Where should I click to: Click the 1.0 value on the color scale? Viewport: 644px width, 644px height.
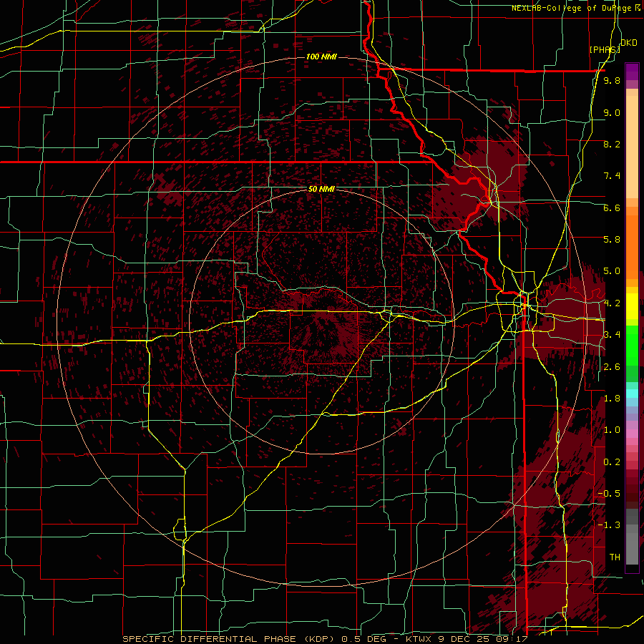click(x=612, y=430)
